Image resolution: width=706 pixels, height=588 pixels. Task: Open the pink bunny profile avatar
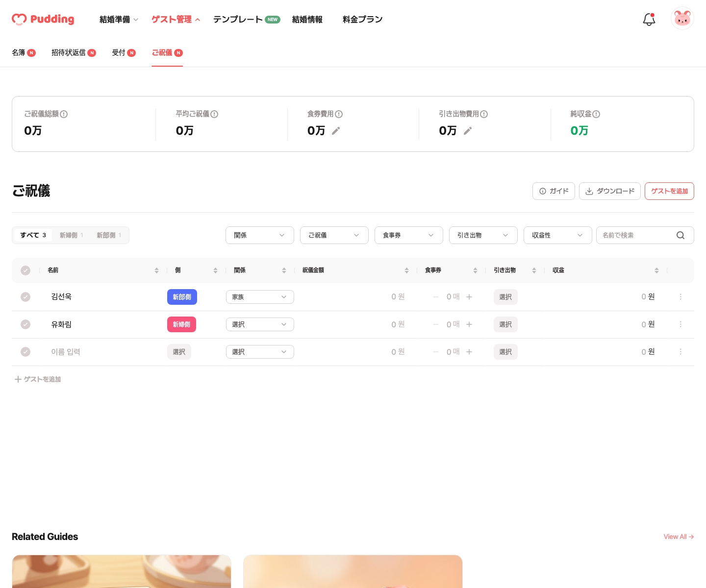(x=682, y=19)
